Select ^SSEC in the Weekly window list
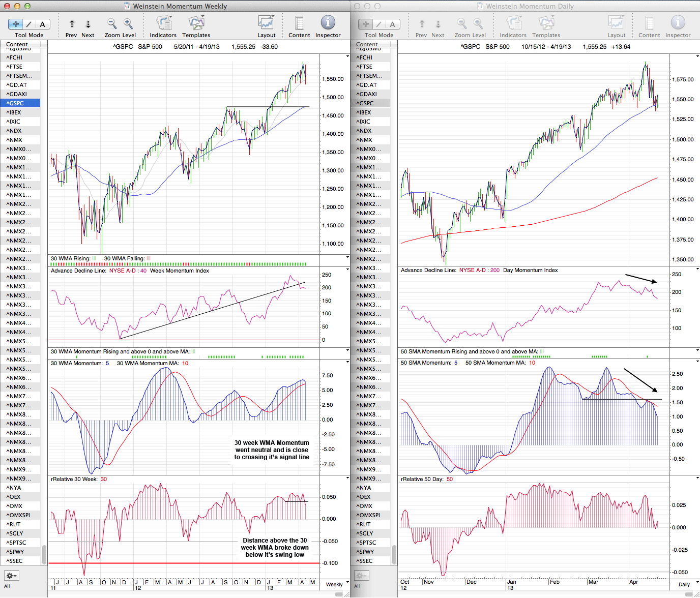 [x=20, y=561]
